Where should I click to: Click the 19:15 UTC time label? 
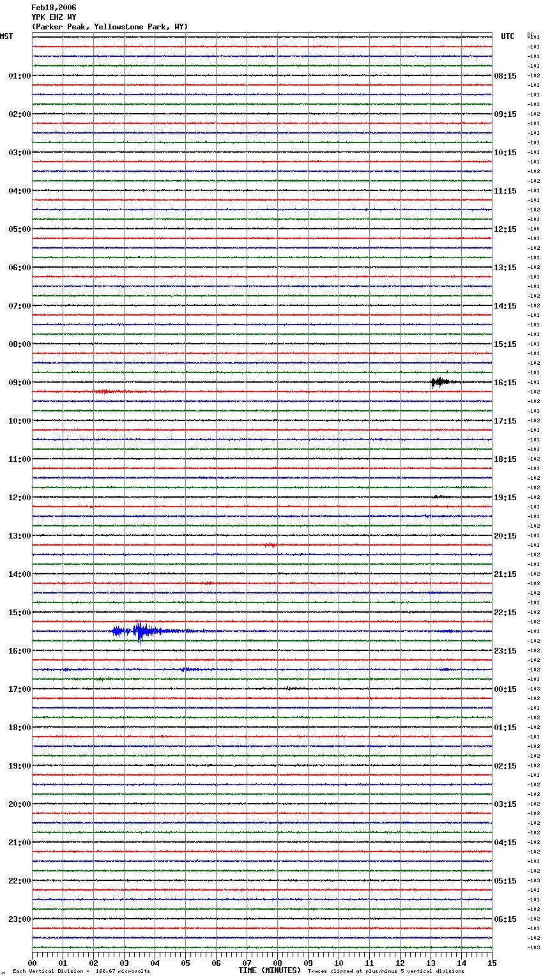pos(505,498)
